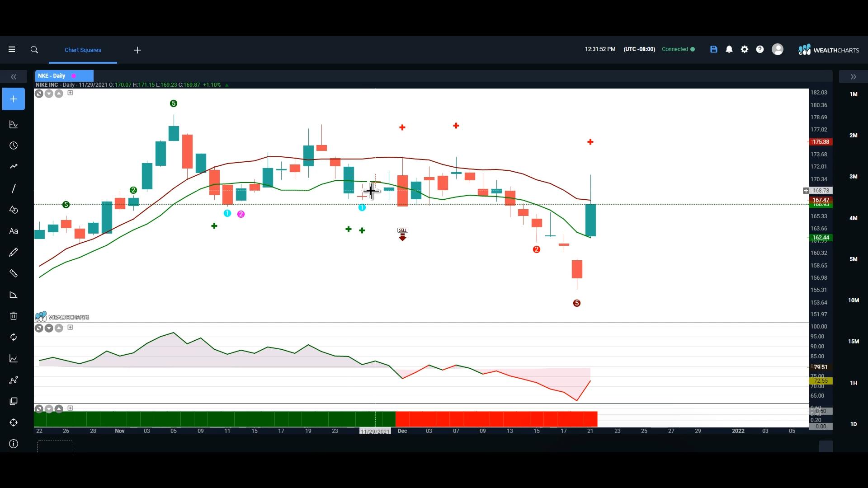The width and height of the screenshot is (868, 488).
Task: Open the indicators chart tool in sidebar
Action: [x=14, y=124]
